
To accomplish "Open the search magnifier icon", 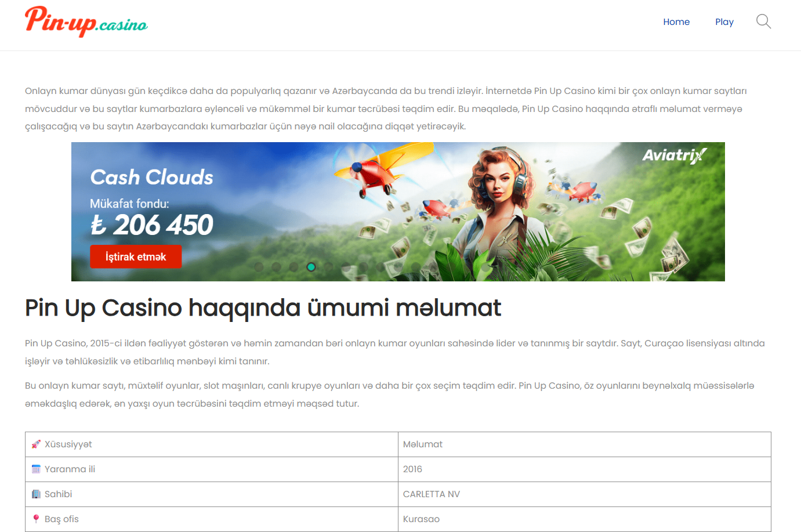I will (x=763, y=22).
